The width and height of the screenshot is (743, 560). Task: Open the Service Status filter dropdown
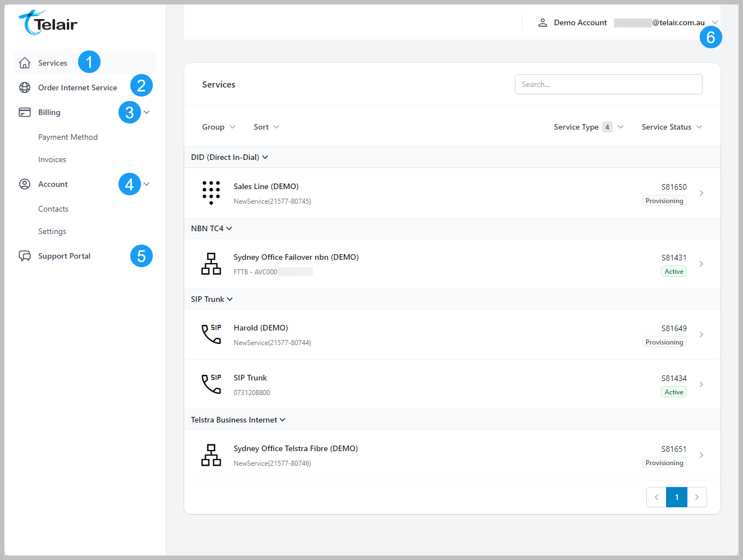[x=672, y=127]
